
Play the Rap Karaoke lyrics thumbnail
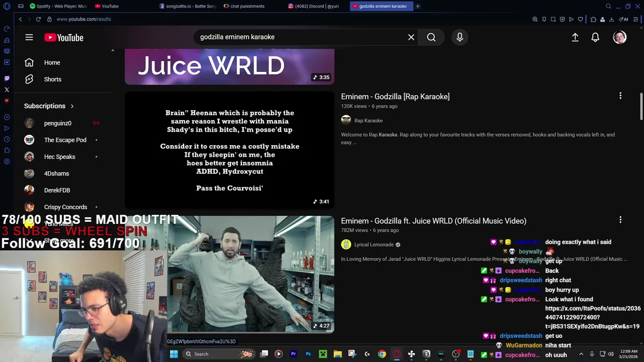click(x=229, y=150)
